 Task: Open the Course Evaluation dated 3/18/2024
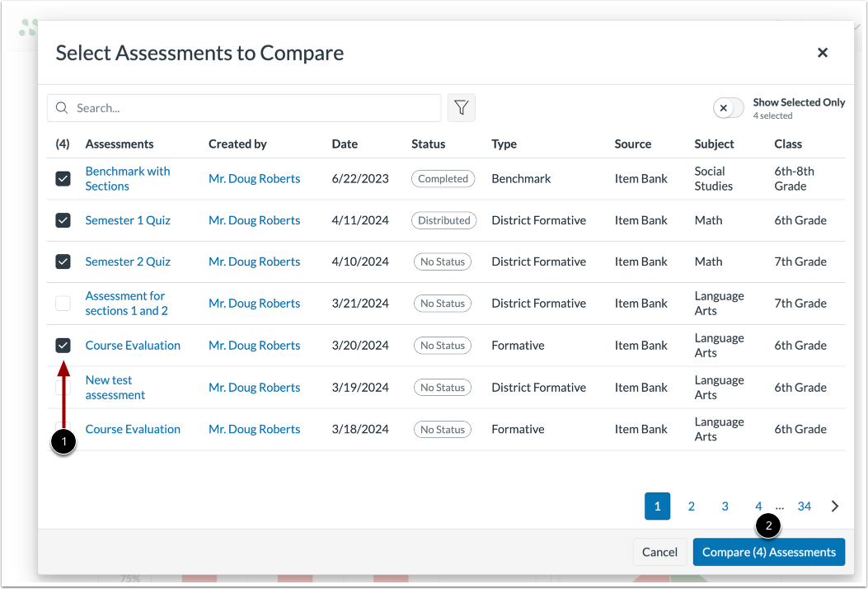coord(133,429)
